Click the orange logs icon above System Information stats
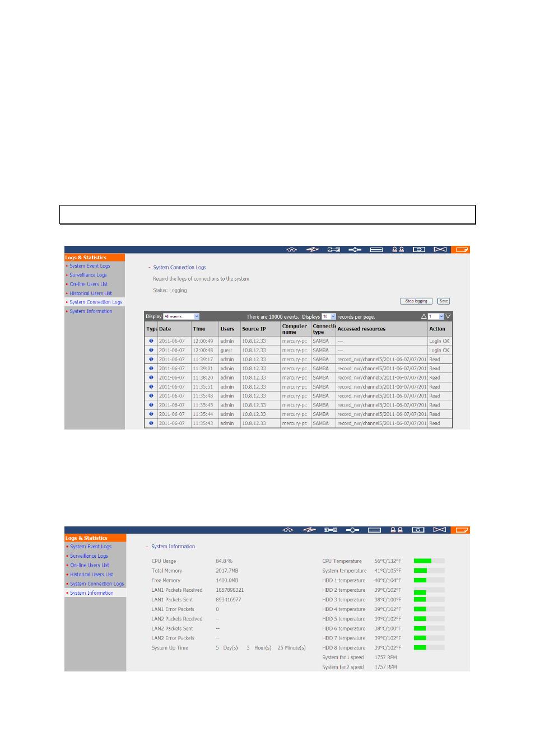The width and height of the screenshot is (535, 756). pyautogui.click(x=462, y=530)
